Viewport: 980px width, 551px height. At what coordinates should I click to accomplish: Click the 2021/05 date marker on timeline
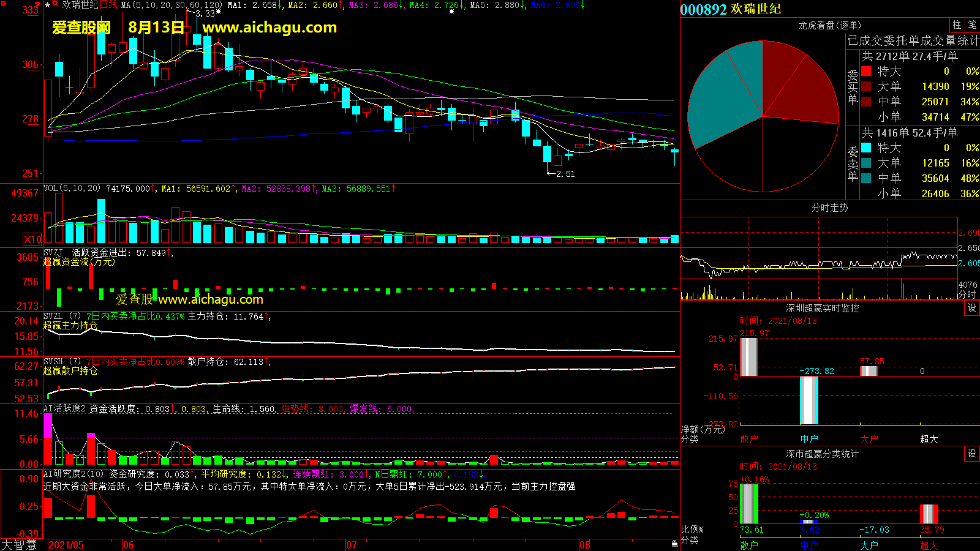[x=66, y=545]
